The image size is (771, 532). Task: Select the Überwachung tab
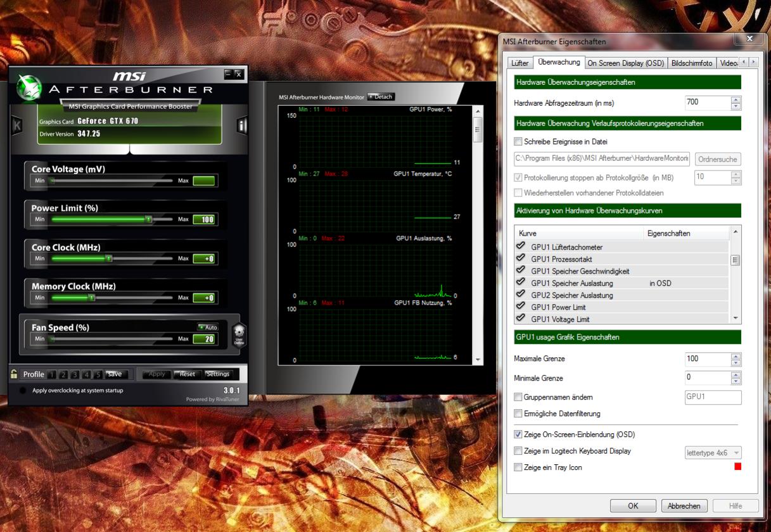pyautogui.click(x=558, y=62)
